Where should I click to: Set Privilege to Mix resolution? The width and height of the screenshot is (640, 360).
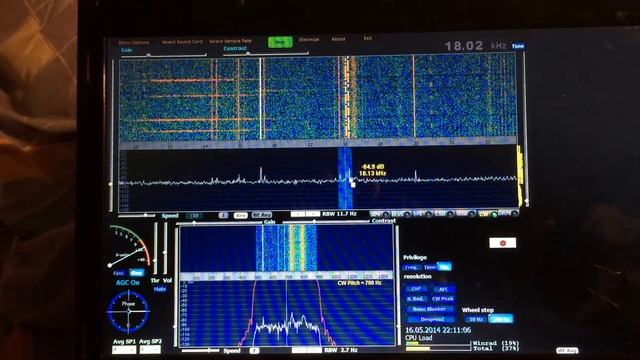(444, 267)
